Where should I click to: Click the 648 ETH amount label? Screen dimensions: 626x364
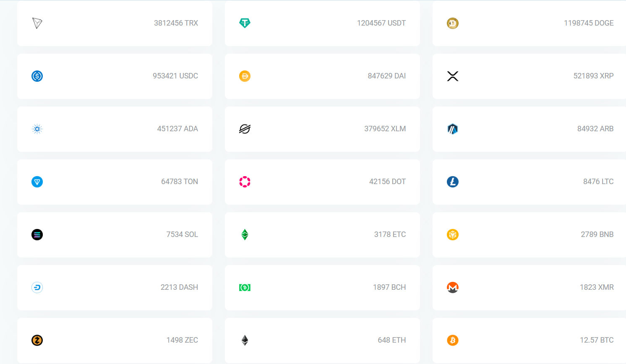[391, 340]
